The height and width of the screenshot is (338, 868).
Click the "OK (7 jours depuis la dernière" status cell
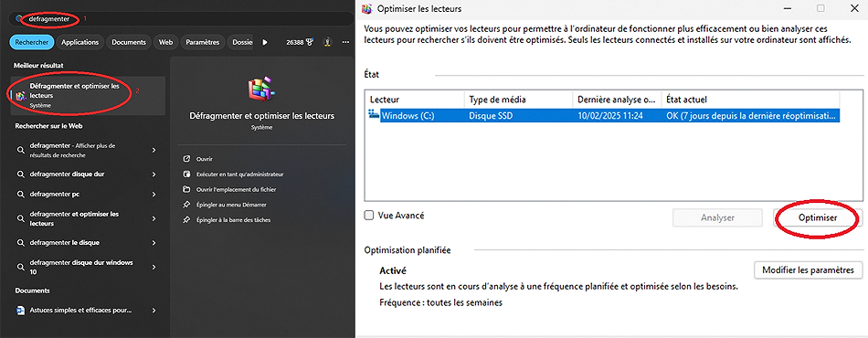click(x=752, y=116)
